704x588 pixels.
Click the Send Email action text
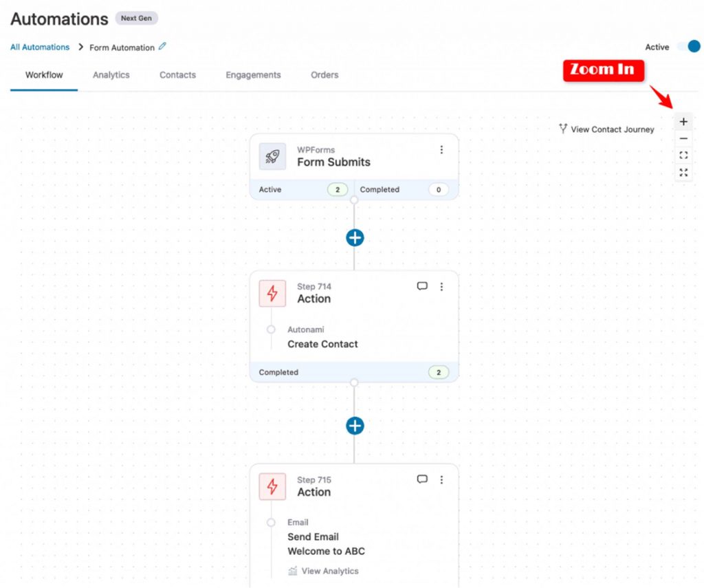pos(313,537)
